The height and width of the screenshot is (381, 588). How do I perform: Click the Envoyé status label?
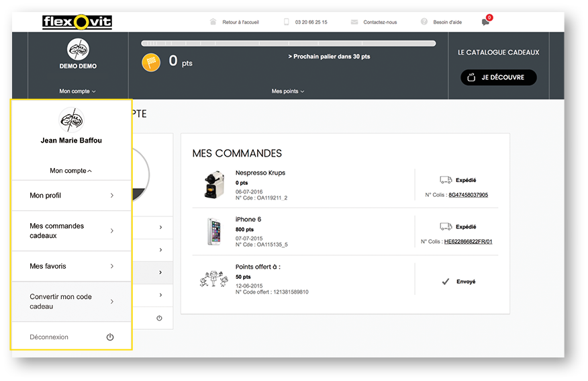pyautogui.click(x=466, y=282)
